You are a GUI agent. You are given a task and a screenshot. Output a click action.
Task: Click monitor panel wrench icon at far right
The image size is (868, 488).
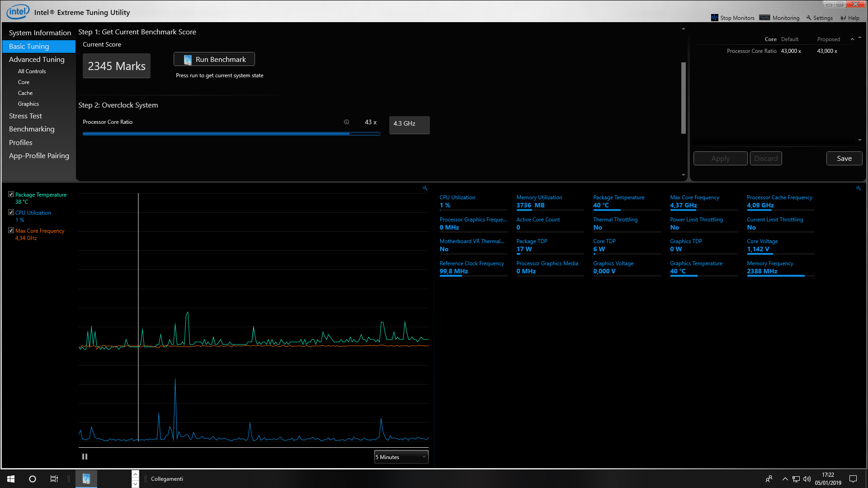[858, 188]
